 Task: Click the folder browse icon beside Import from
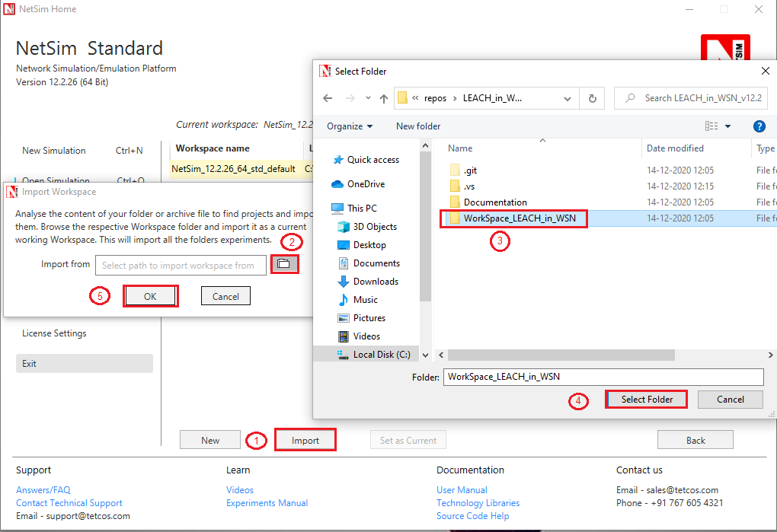coord(284,264)
